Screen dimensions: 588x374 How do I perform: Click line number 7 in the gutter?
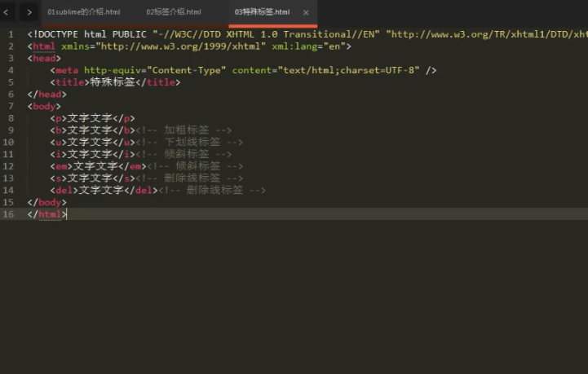[11, 107]
